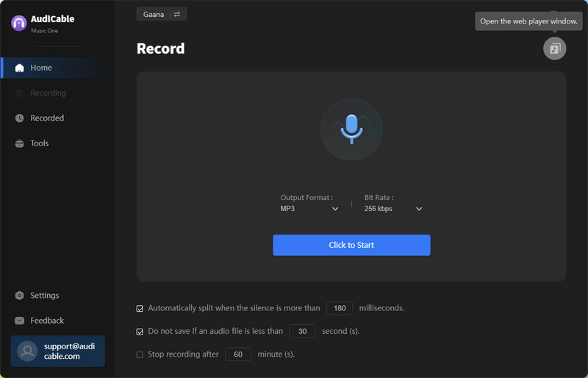Image resolution: width=588 pixels, height=378 pixels.
Task: Click the stop-after minutes field showing 60
Action: point(238,354)
